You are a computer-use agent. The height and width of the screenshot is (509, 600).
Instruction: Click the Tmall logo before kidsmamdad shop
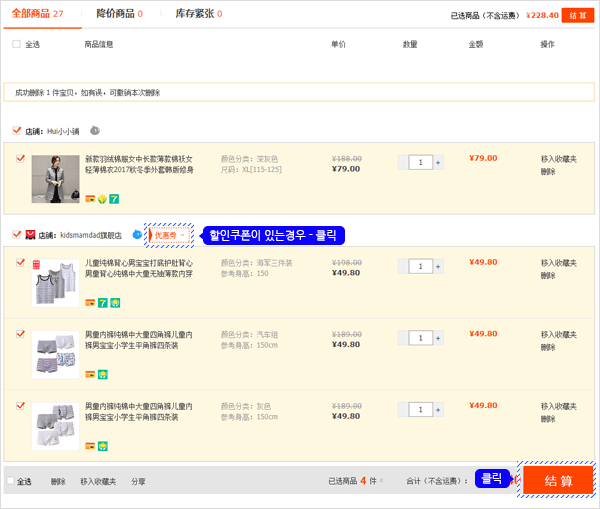click(30, 235)
